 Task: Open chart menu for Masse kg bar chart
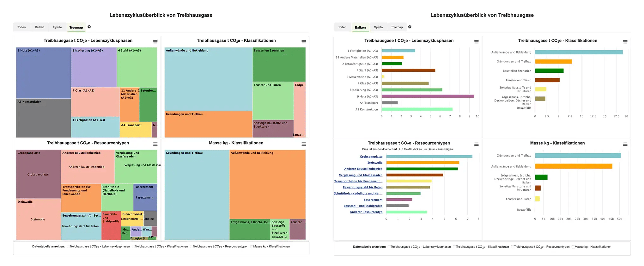point(625,144)
